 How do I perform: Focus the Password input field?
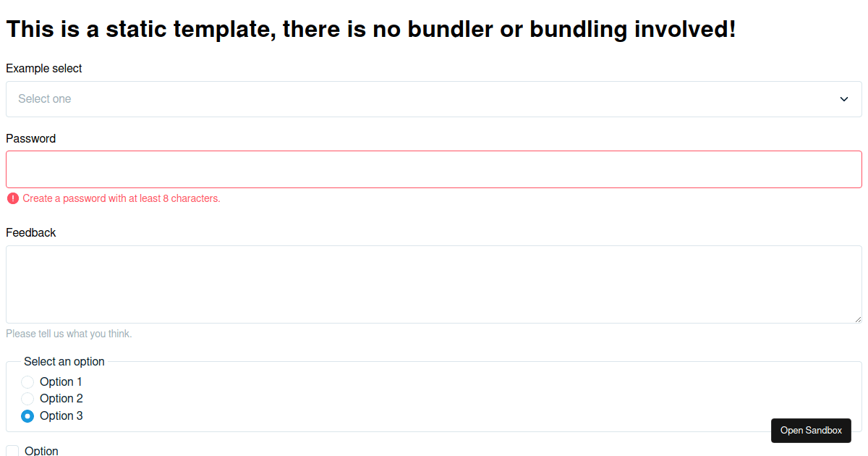(x=434, y=169)
